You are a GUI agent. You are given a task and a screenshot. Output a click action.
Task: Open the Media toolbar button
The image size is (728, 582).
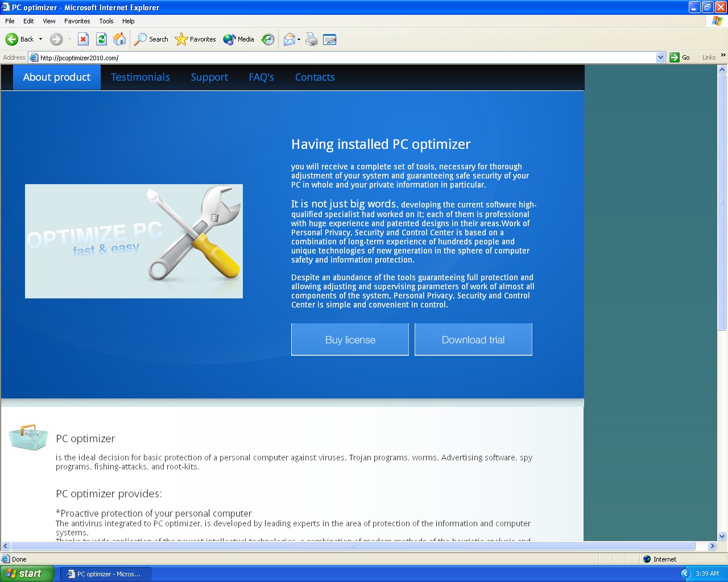[x=239, y=39]
